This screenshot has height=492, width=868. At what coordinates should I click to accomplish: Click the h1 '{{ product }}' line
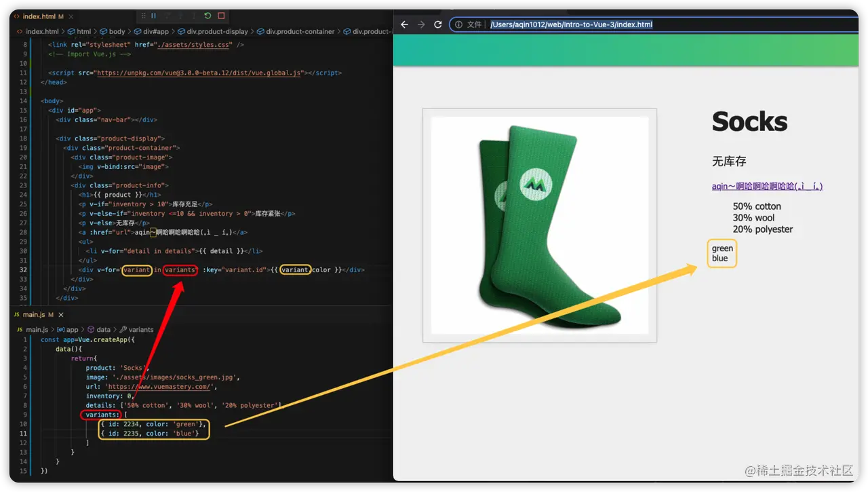coord(120,195)
